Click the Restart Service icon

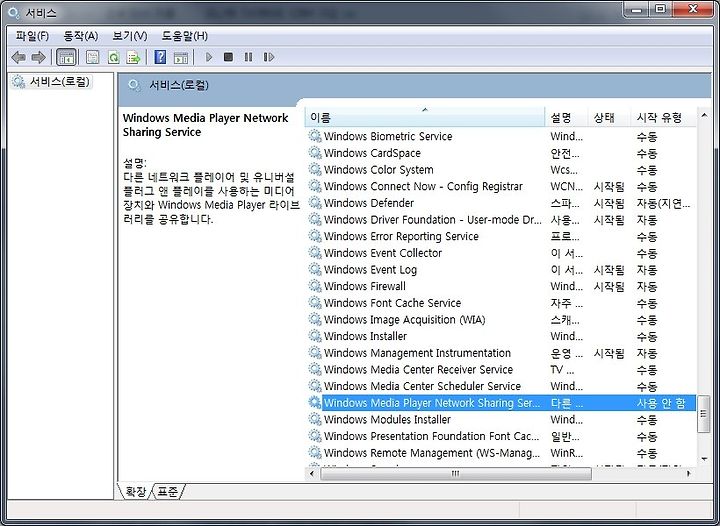[x=269, y=57]
